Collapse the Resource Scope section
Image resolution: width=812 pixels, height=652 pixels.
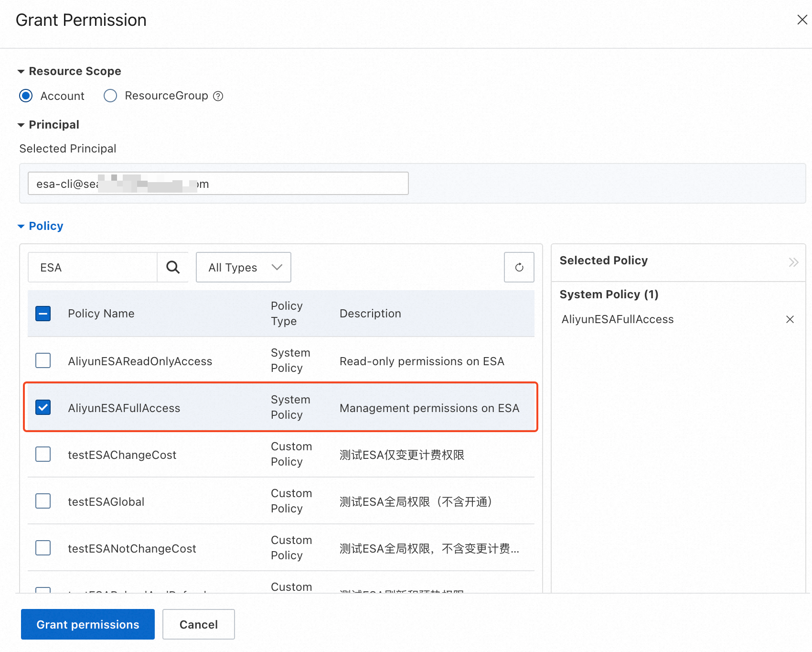tap(21, 72)
